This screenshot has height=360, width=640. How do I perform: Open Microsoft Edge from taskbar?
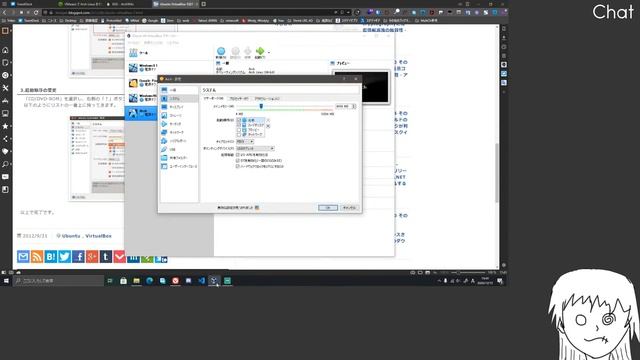149,281
